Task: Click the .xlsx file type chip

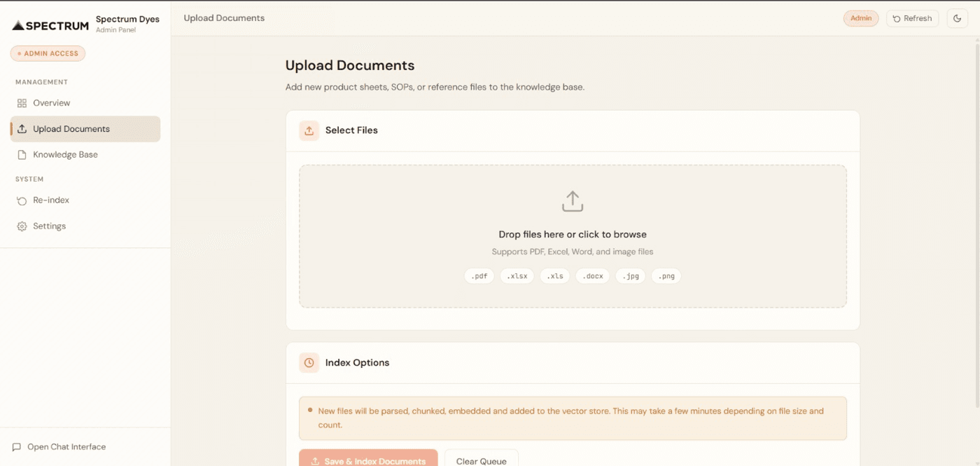Action: (517, 276)
